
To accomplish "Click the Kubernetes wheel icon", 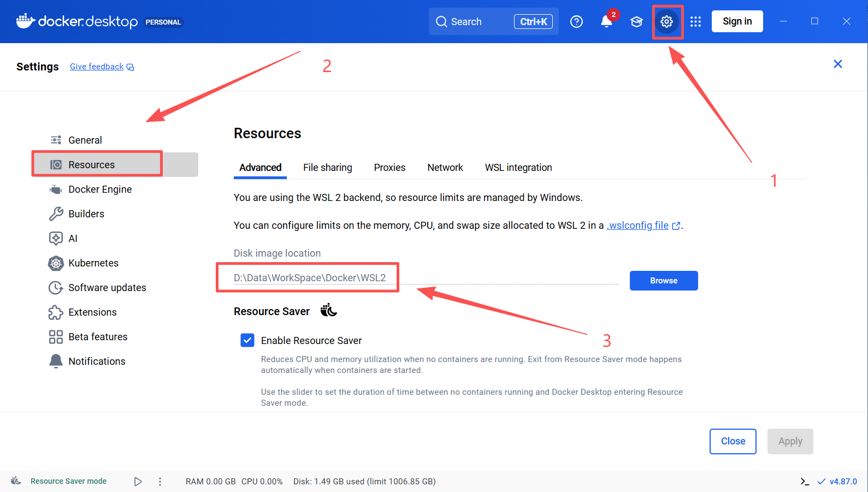I will coord(56,263).
